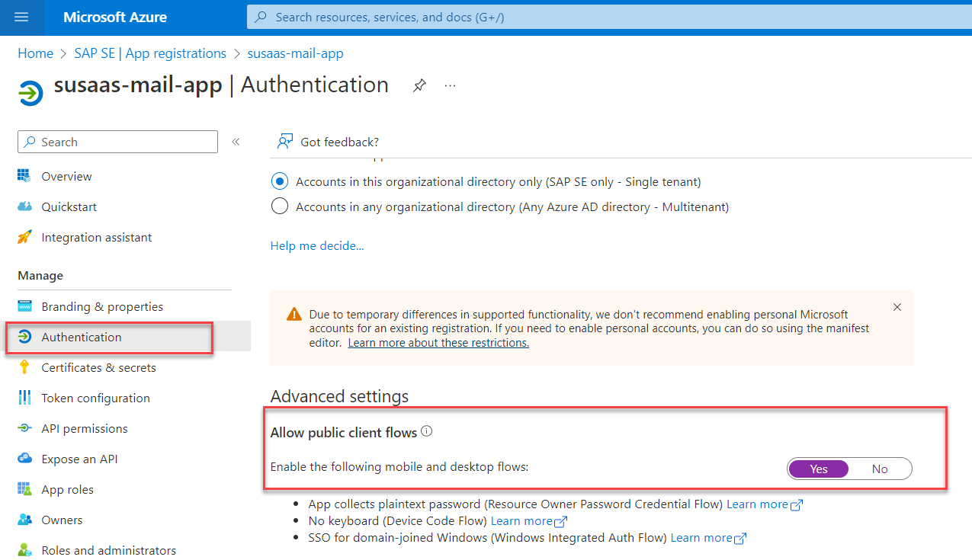Go to Home breadcrumb
The image size is (972, 560).
(36, 53)
